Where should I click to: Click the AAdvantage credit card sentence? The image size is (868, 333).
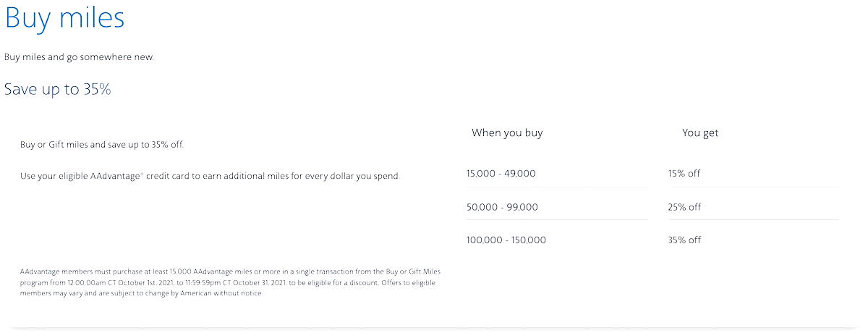[210, 176]
